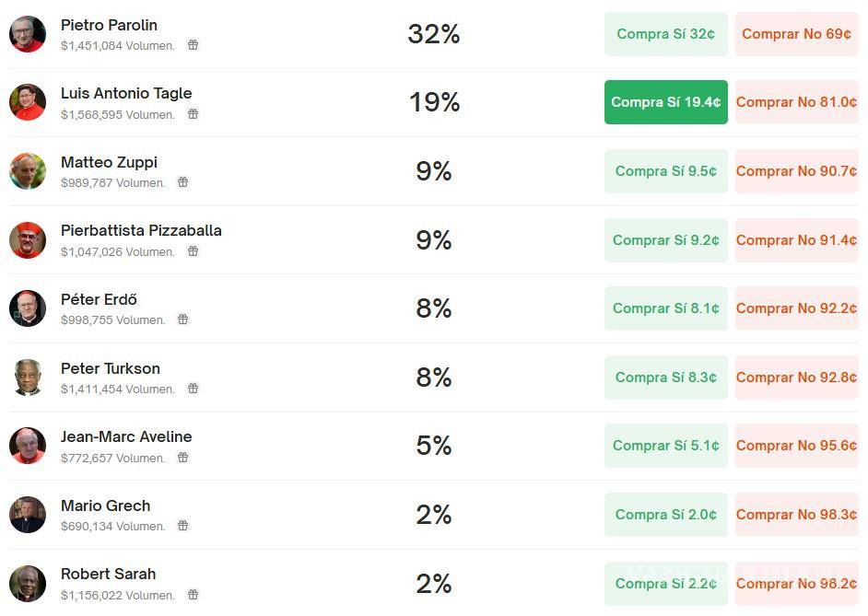
Task: Select Comprar No 92.8¢ for Peter Turkson
Action: (796, 378)
